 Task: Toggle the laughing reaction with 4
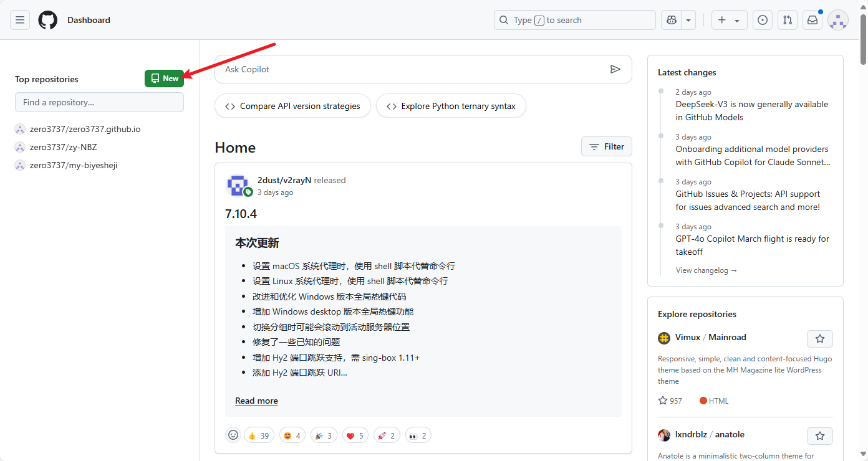click(292, 435)
